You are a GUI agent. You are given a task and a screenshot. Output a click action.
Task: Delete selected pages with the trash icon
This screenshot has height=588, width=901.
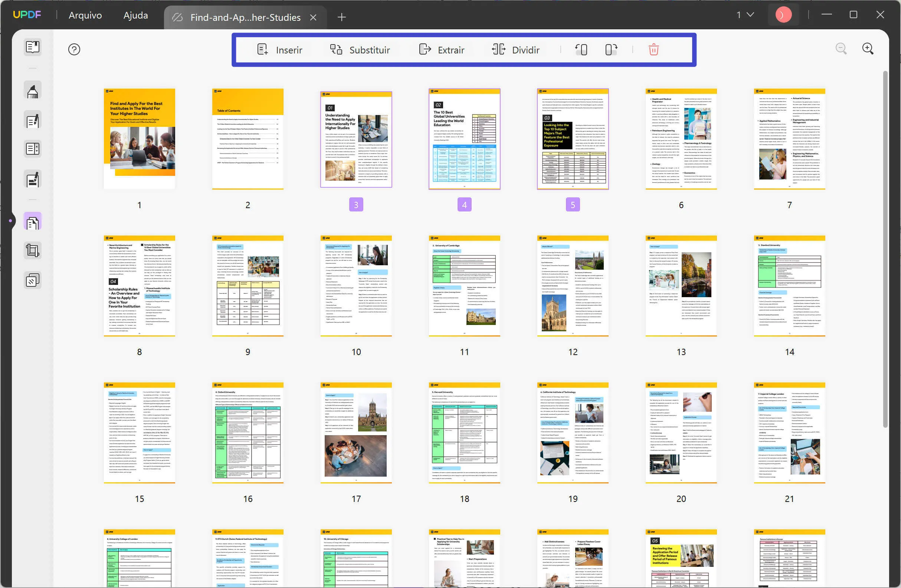pyautogui.click(x=654, y=49)
